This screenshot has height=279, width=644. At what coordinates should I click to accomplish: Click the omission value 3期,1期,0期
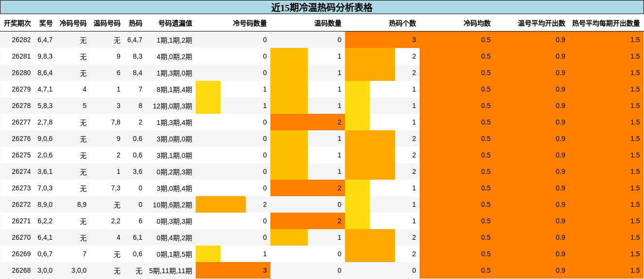click(x=174, y=155)
